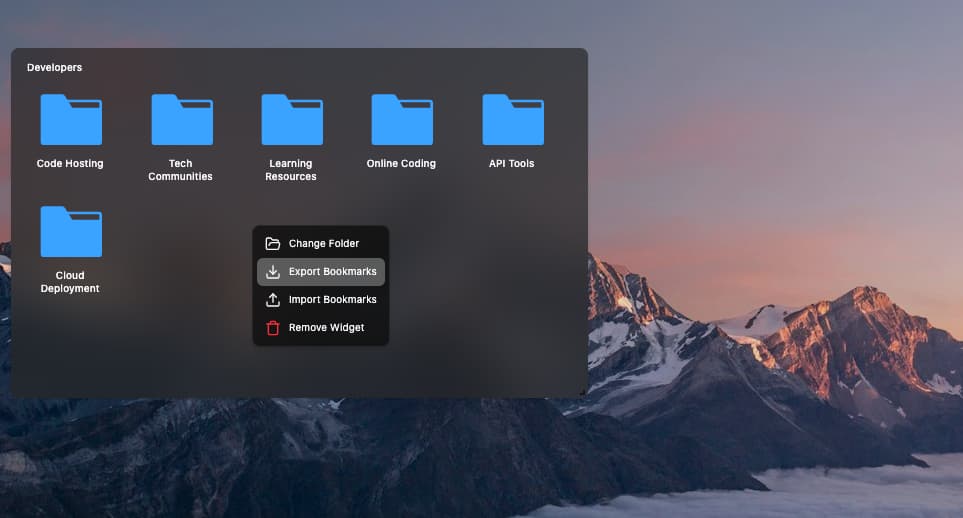Open the Online Coding folder icon
Screen dimensions: 963x518
[402, 120]
